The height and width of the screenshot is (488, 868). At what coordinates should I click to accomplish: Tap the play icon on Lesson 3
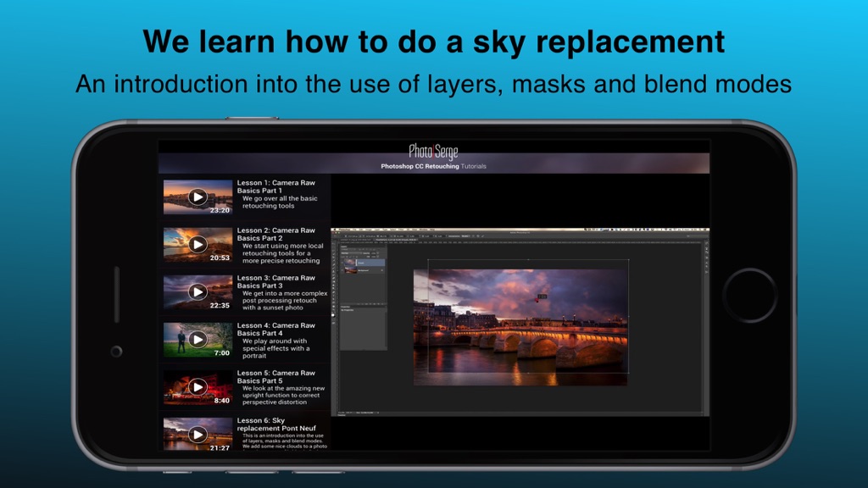pyautogui.click(x=198, y=291)
